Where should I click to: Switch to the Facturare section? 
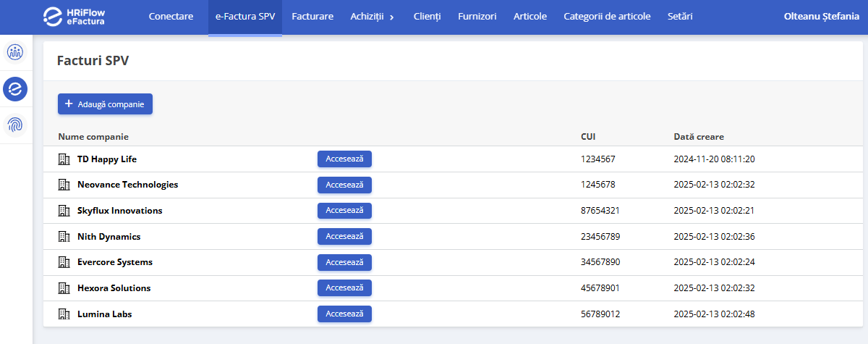[312, 17]
